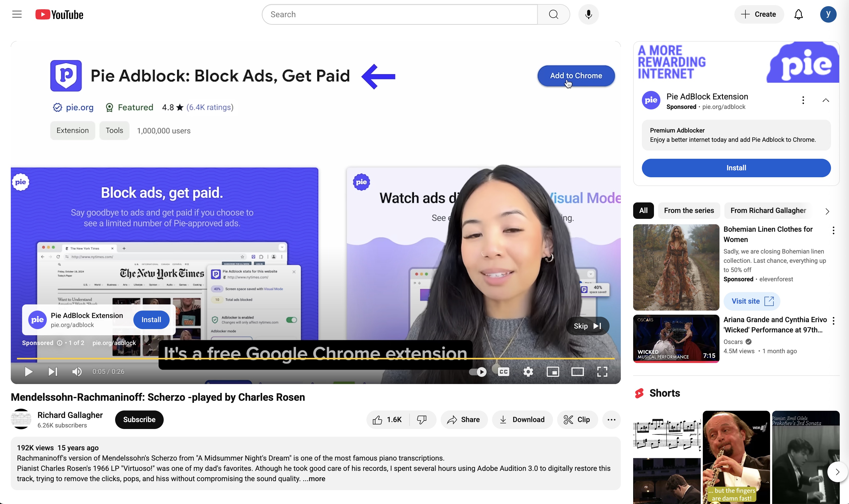Screen dimensions: 849x504
Task: Select the From the series chip
Action: (x=689, y=211)
